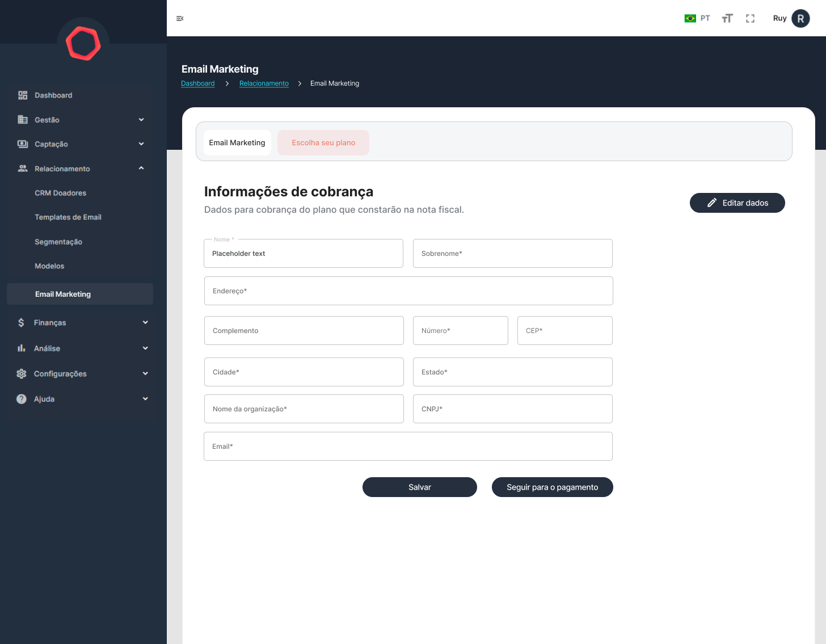Open Templates de Email menu item

(x=68, y=217)
